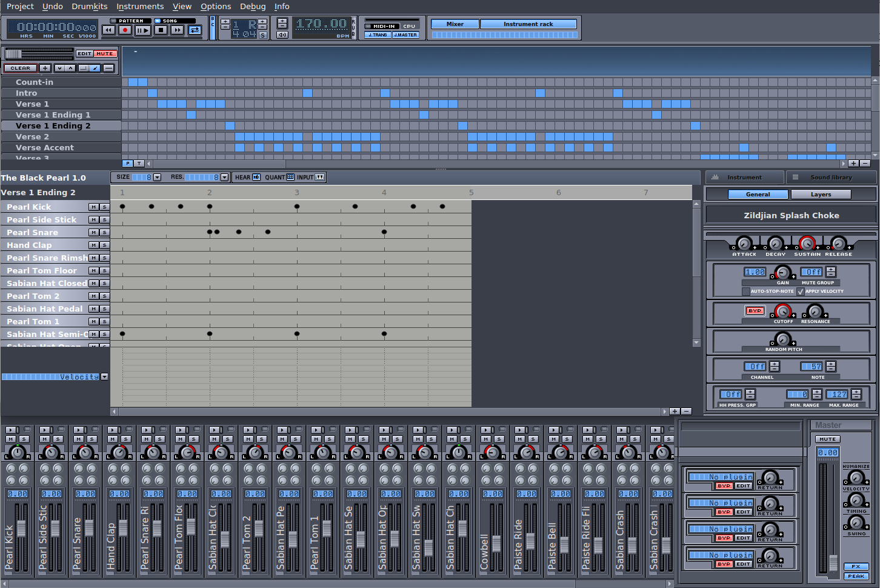Adjust the Channel stepper
This screenshot has height=588, width=880.
(775, 366)
